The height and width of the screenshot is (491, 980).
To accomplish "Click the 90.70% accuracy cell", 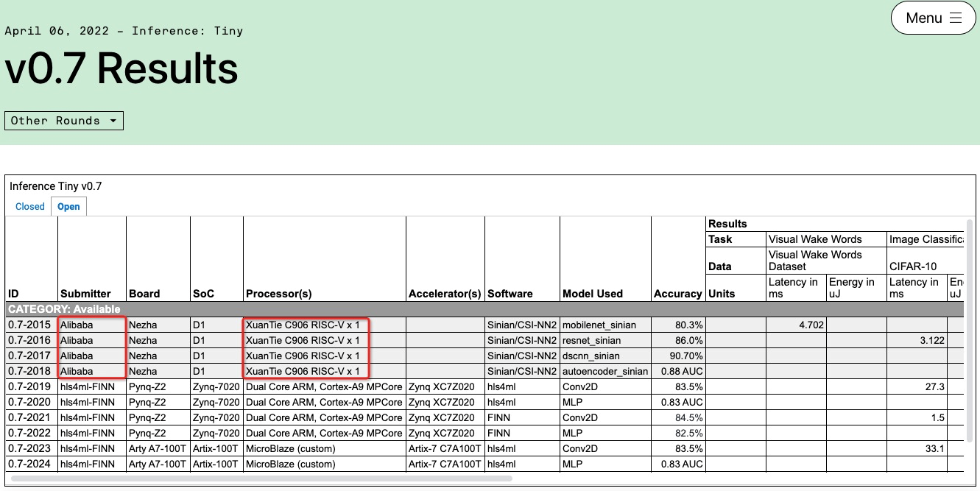I will click(x=677, y=356).
